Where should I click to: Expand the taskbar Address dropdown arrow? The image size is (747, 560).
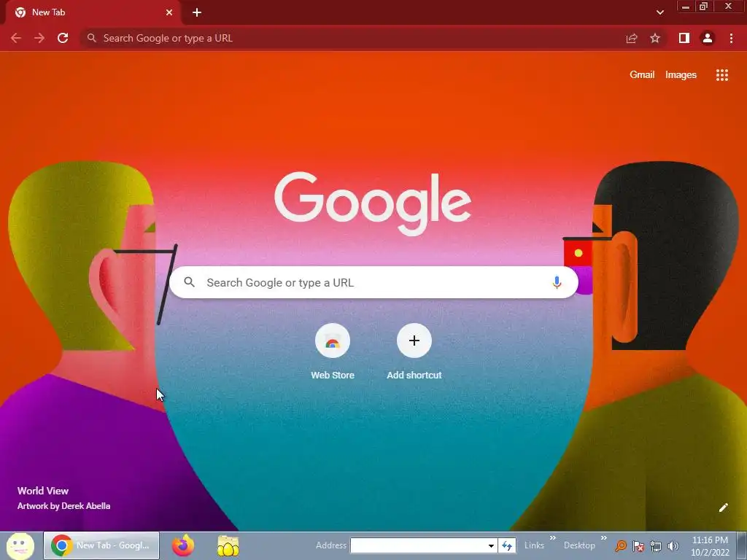click(491, 545)
